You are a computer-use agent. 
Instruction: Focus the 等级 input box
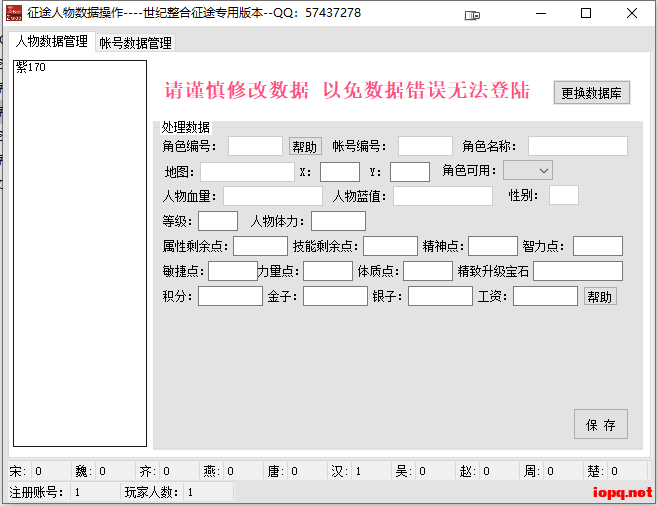click(x=218, y=221)
